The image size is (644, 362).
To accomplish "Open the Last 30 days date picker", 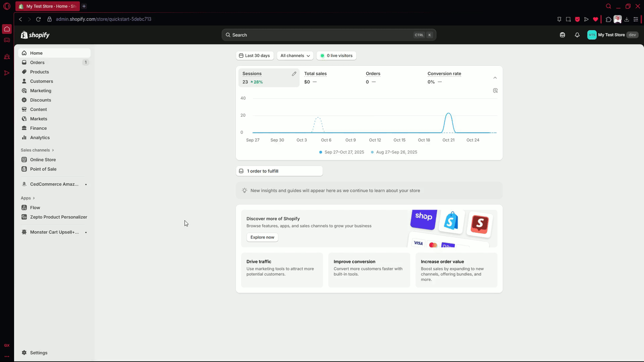I will coord(255,56).
